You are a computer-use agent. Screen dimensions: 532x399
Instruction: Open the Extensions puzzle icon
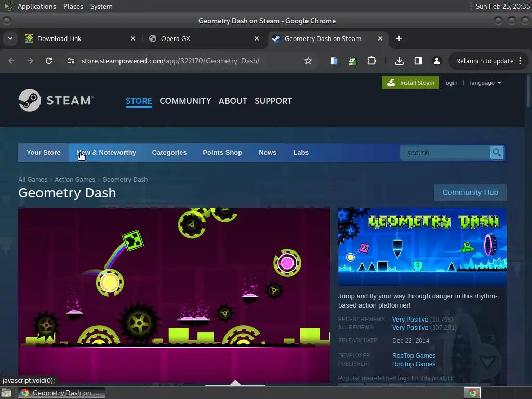click(372, 61)
